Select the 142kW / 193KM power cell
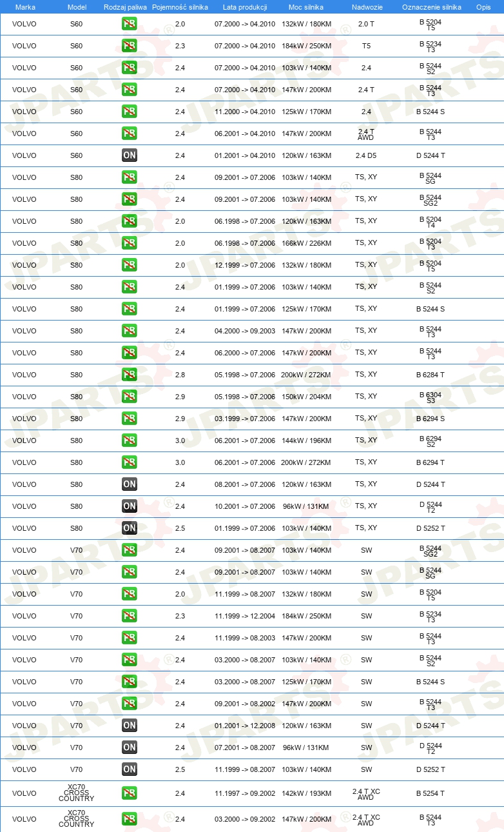The image size is (504, 832). pos(306,794)
